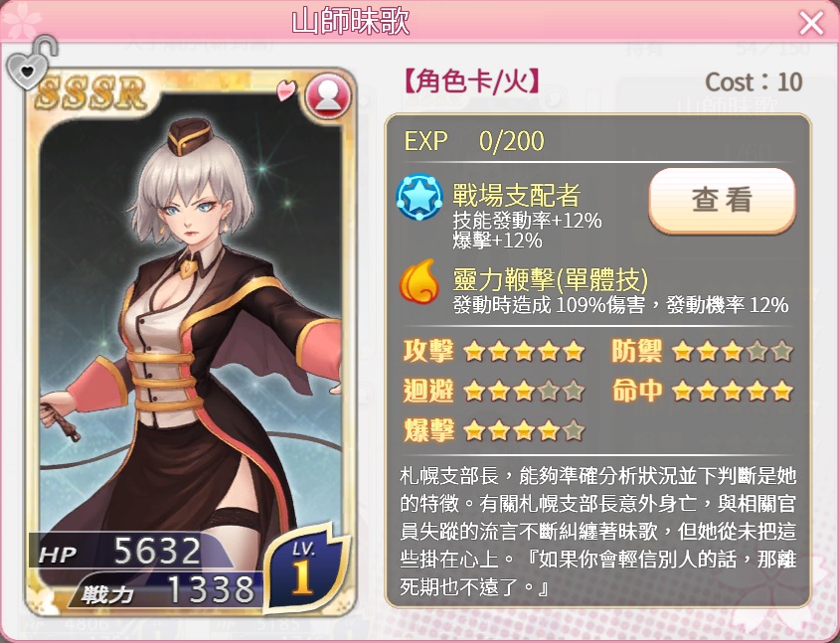Click the blue star 戰場支配者 skill icon
The image size is (840, 643).
[x=420, y=197]
